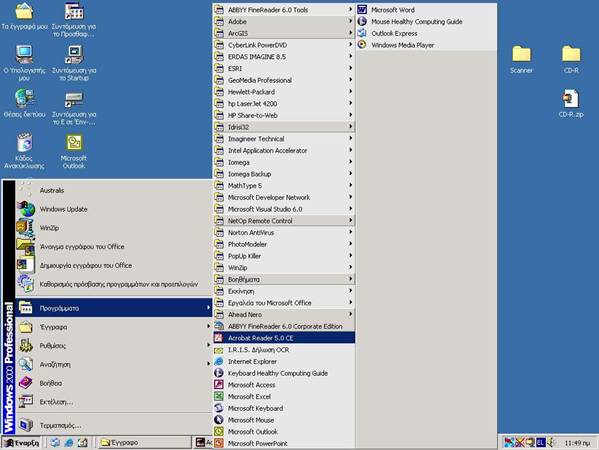This screenshot has width=599, height=450.
Task: Click the Microsoft Outlook desktop shortcut
Action: [74, 151]
